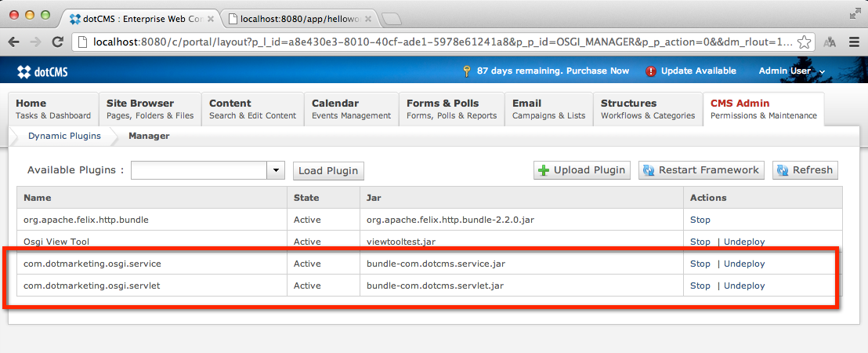Click the dotCMS logo in header
The width and height of the screenshot is (868, 353).
click(42, 71)
